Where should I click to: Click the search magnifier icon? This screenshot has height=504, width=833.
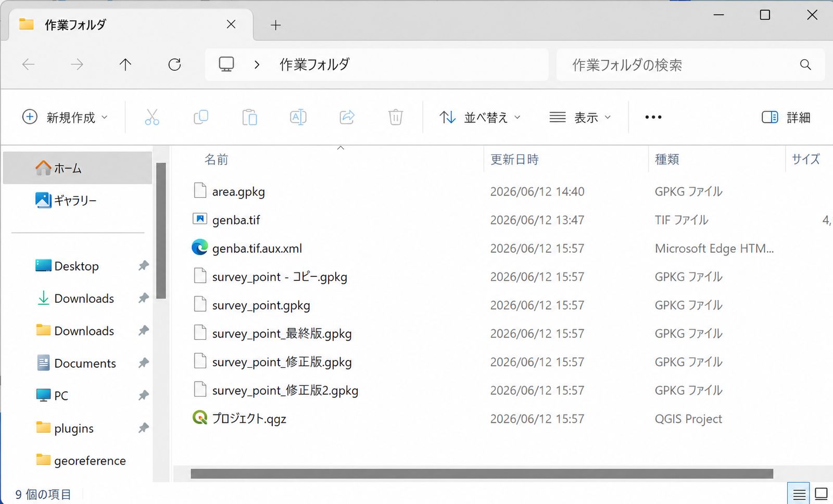[x=805, y=64]
